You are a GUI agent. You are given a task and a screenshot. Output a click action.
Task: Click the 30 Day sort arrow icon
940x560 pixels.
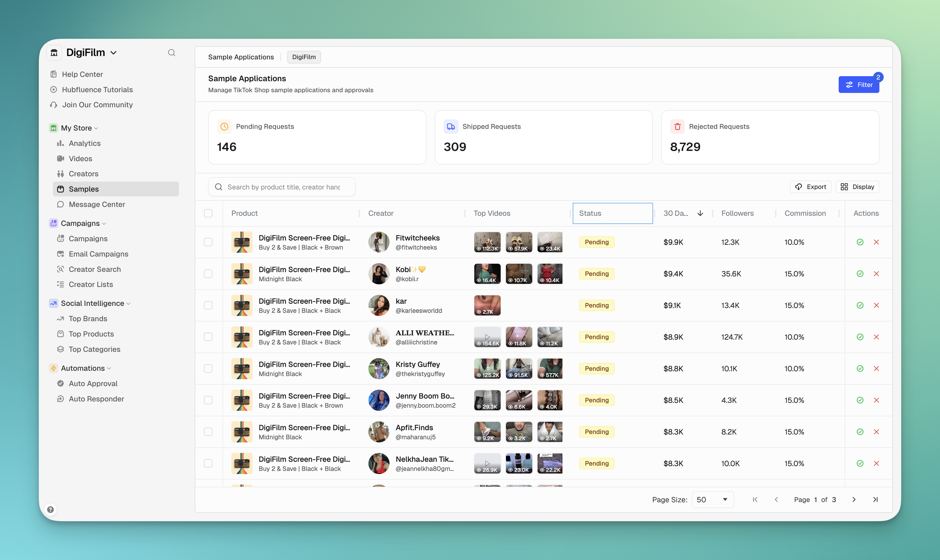coord(700,214)
